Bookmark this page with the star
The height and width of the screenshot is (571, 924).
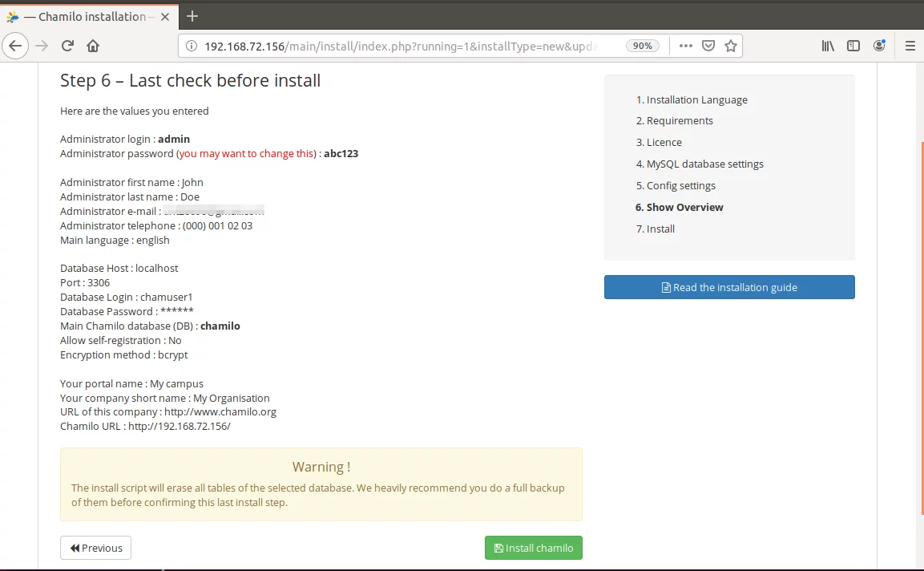pos(731,46)
